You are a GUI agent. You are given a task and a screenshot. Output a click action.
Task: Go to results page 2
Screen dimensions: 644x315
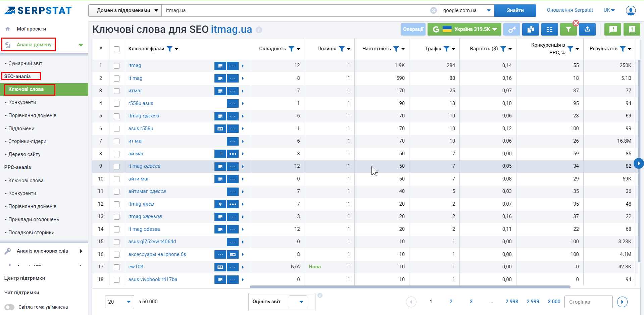point(451,302)
